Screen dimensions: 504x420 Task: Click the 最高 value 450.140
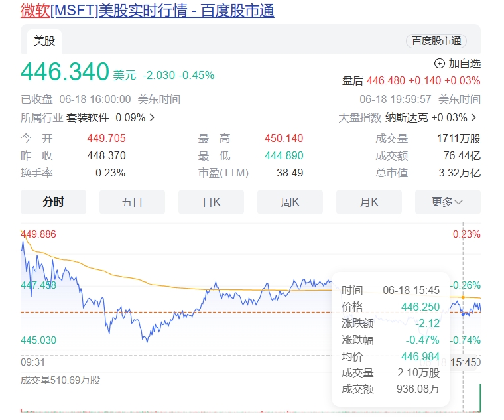click(284, 138)
